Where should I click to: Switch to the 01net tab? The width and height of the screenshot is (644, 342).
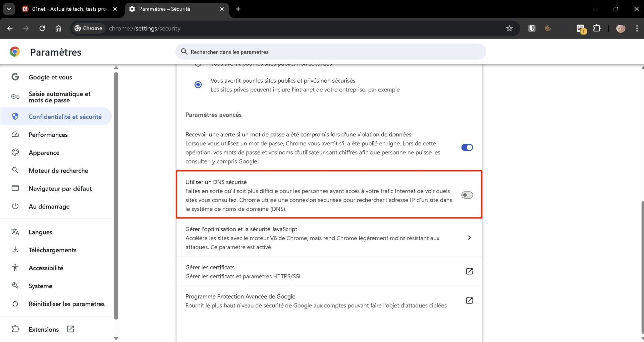pyautogui.click(x=69, y=9)
